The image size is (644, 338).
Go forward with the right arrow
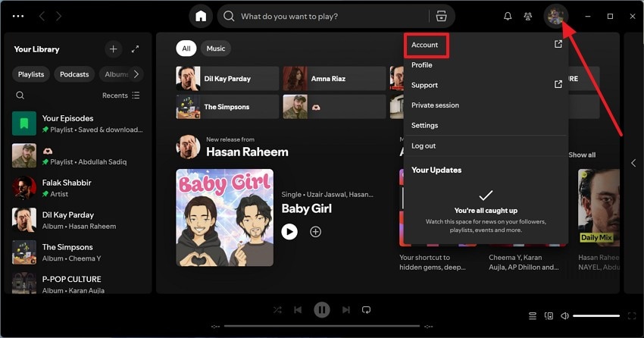pos(59,16)
